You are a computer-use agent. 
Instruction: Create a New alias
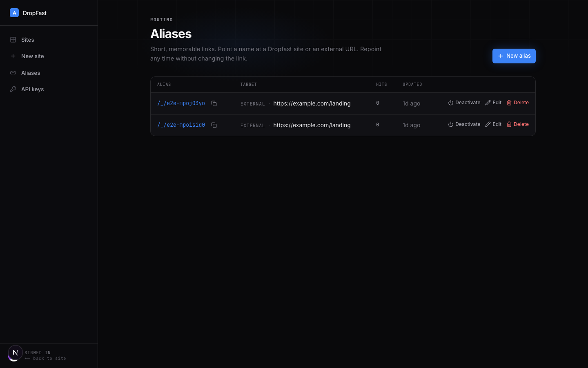tap(514, 56)
